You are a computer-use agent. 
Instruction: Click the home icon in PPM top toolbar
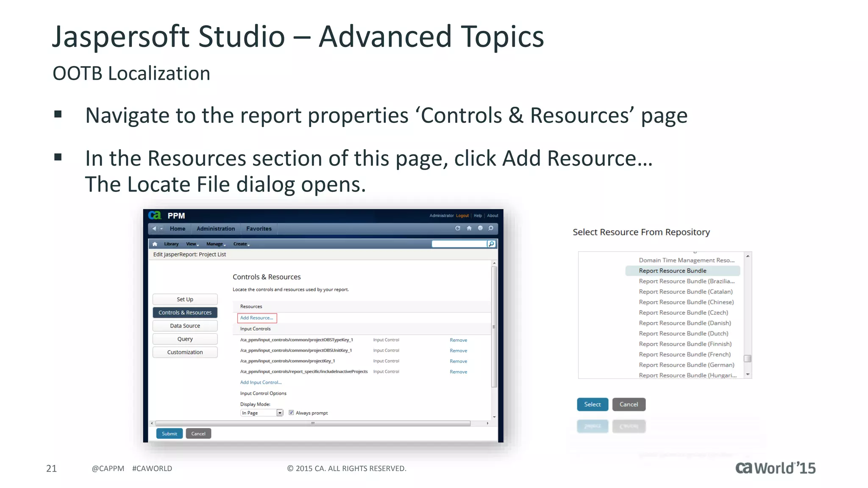[x=469, y=228]
